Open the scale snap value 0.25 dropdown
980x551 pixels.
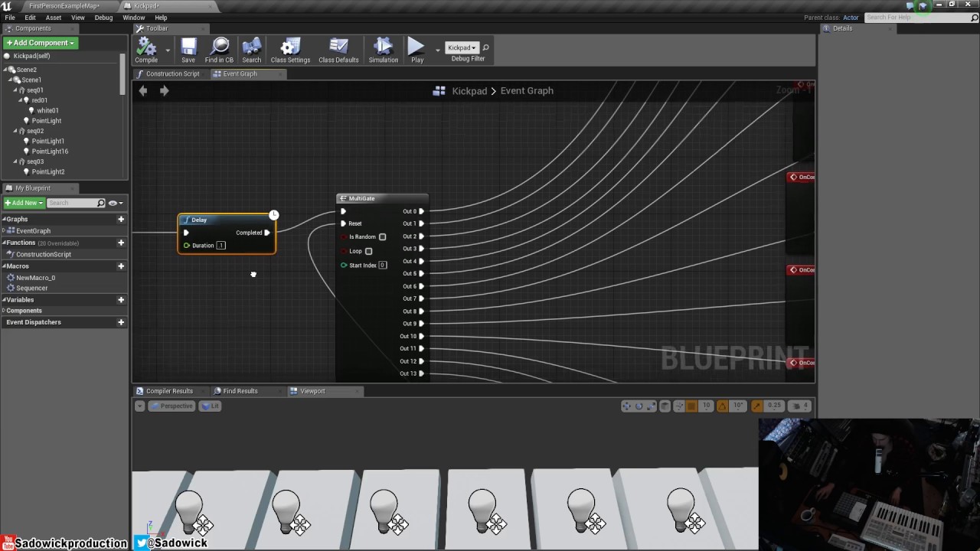tap(775, 406)
